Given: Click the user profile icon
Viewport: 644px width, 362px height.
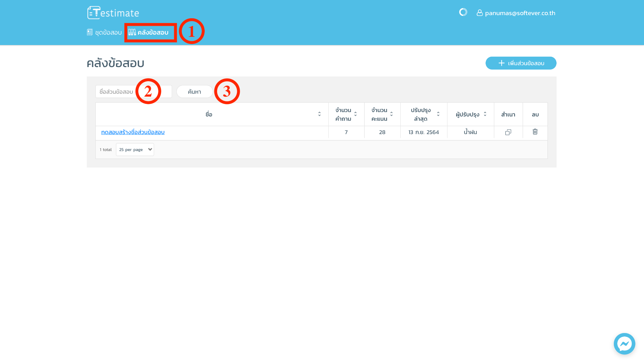Looking at the screenshot, I should tap(479, 13).
